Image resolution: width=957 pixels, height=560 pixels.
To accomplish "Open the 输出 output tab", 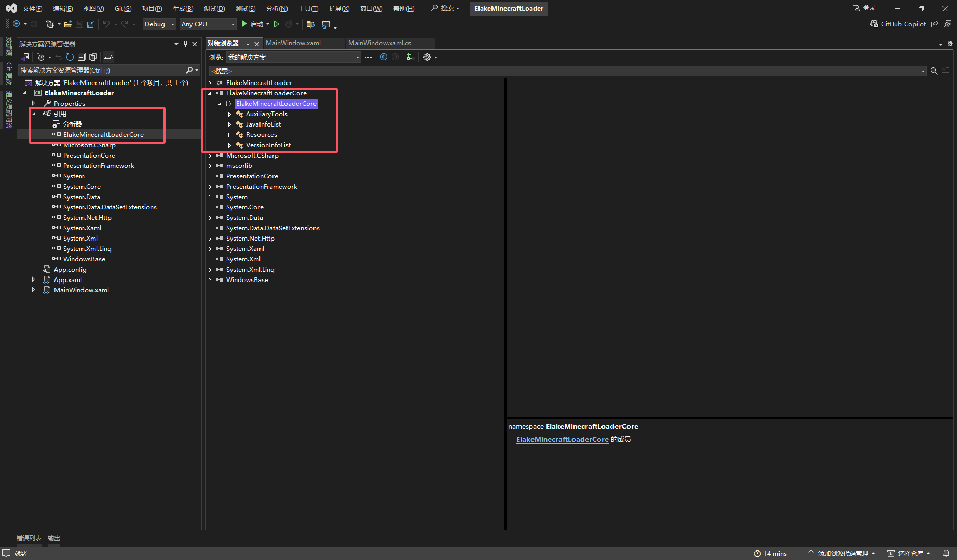I will tap(54, 538).
